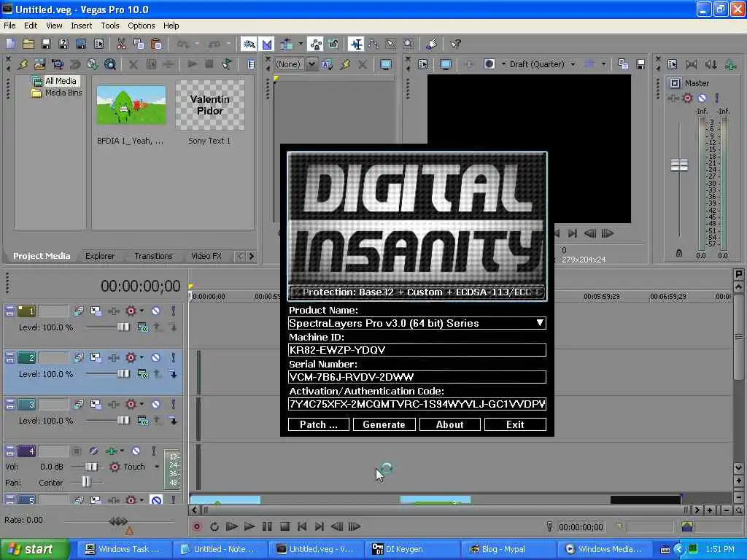Click the New project icon
This screenshot has width=747, height=560.
point(10,44)
